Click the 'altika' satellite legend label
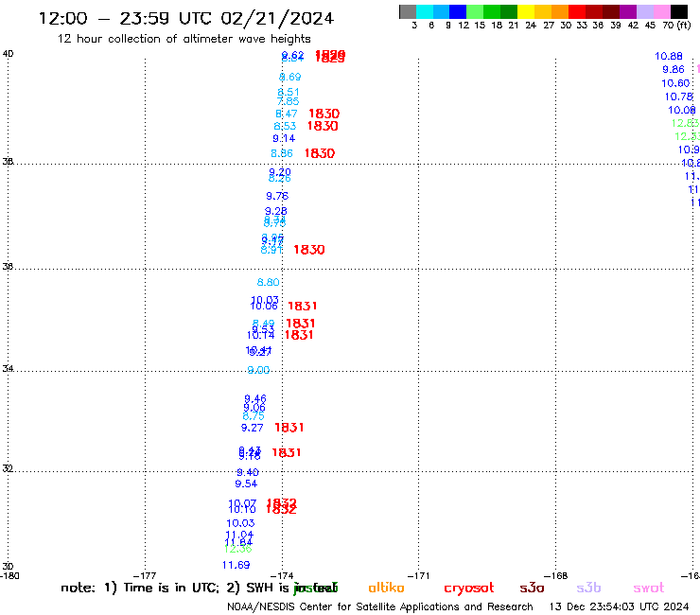Viewport: 700px width, 615px height. [x=386, y=588]
